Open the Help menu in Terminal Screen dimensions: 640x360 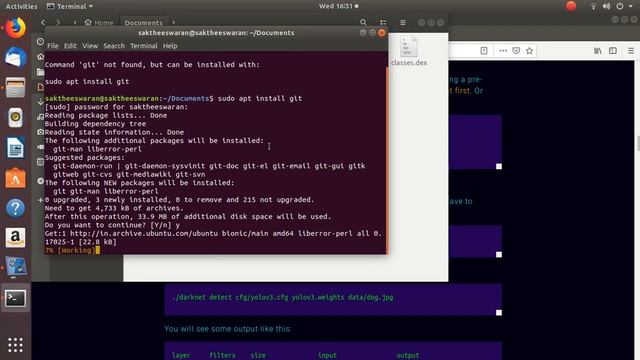point(170,46)
